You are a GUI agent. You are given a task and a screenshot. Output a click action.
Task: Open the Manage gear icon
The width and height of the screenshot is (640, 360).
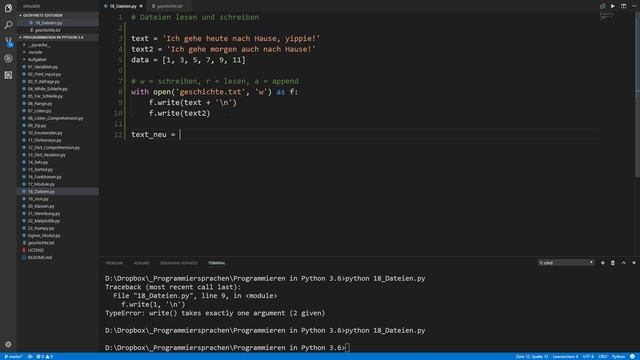(x=8, y=344)
